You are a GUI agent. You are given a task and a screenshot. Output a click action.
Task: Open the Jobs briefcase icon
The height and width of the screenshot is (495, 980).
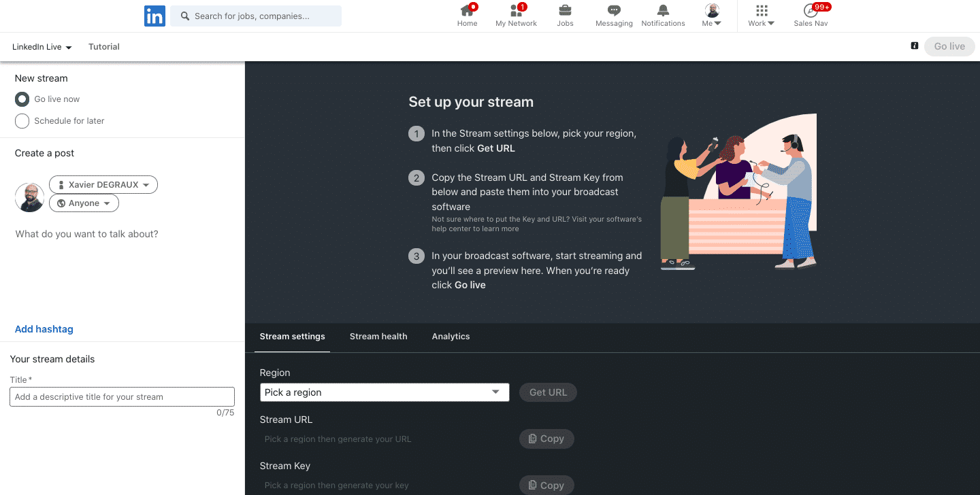(565, 10)
